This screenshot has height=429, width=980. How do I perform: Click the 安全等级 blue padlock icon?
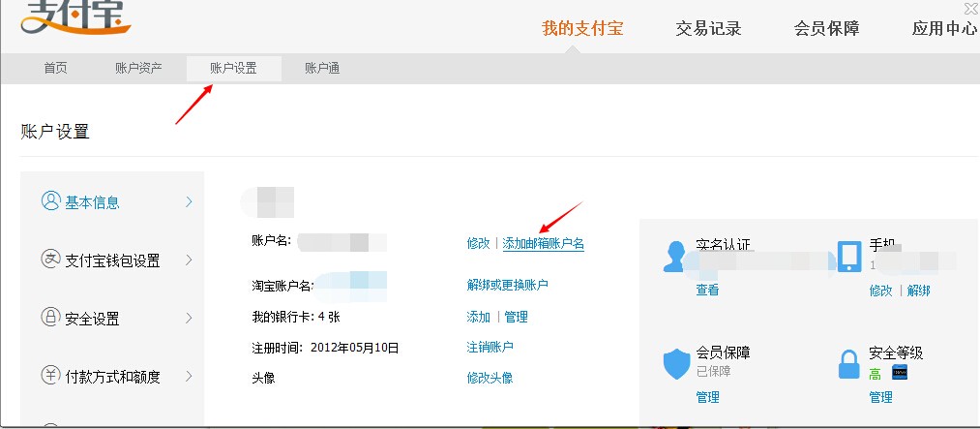(848, 364)
